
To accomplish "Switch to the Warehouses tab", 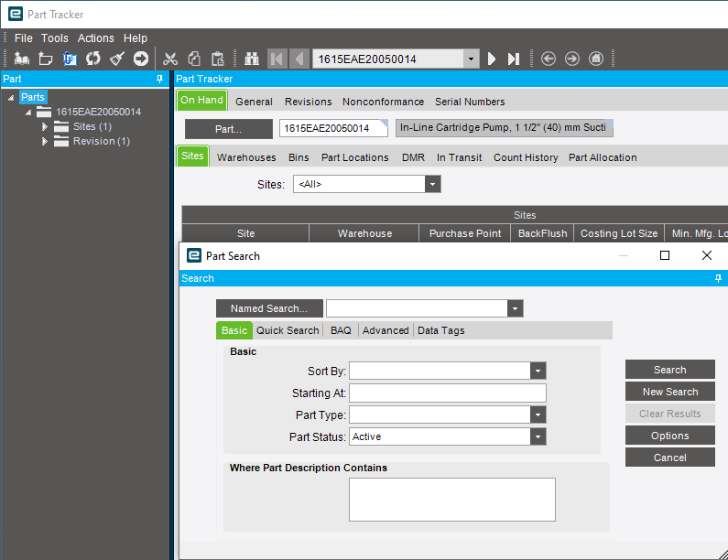I will (246, 157).
